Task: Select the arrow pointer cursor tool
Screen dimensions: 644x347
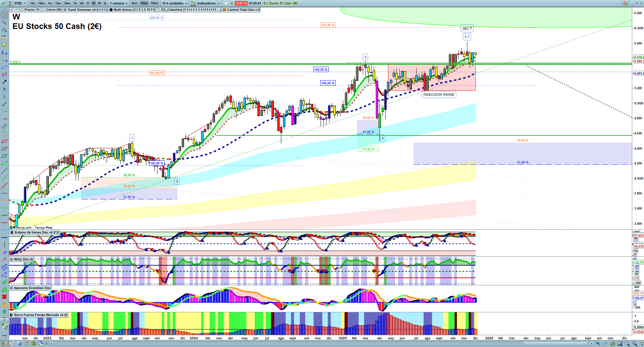Action: point(4,15)
